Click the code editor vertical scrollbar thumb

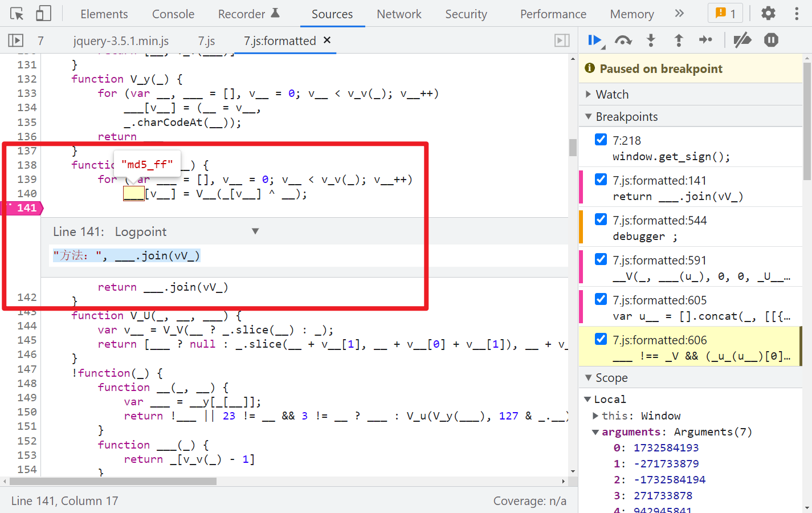573,147
